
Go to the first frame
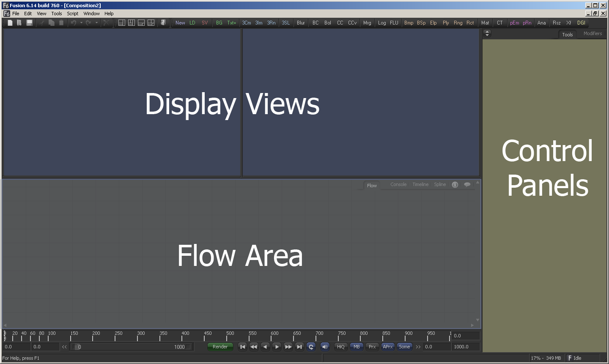242,347
